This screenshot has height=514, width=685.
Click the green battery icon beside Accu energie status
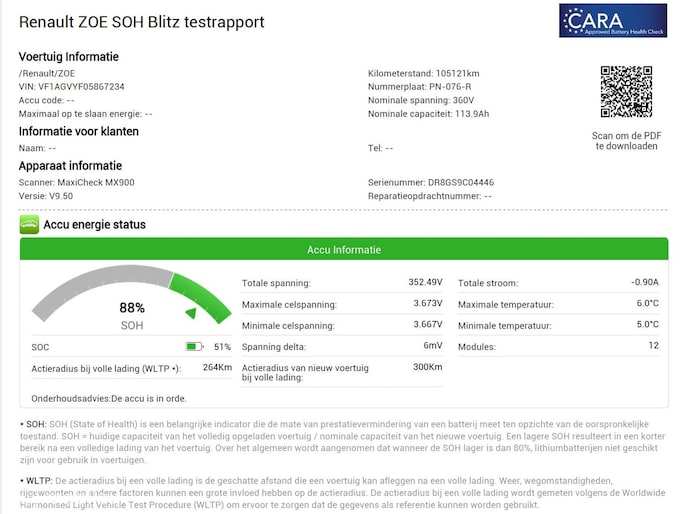[29, 225]
